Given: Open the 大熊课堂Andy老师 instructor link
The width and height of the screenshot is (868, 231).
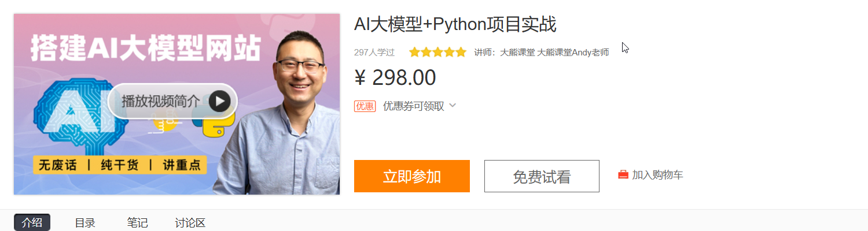Looking at the screenshot, I should click(573, 53).
